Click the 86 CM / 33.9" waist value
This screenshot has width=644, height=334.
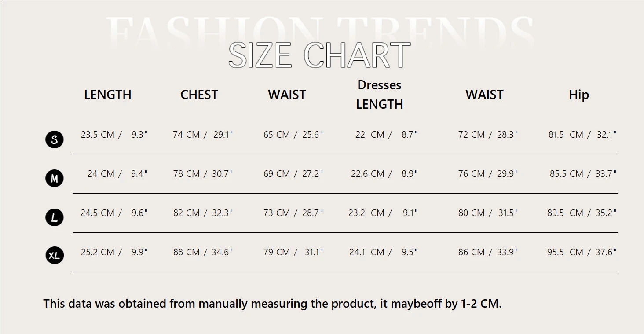click(x=488, y=252)
